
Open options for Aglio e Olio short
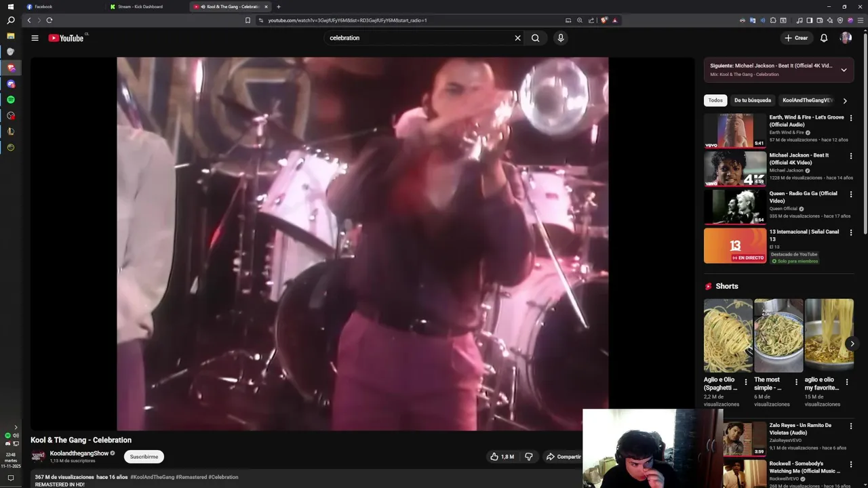[746, 382]
